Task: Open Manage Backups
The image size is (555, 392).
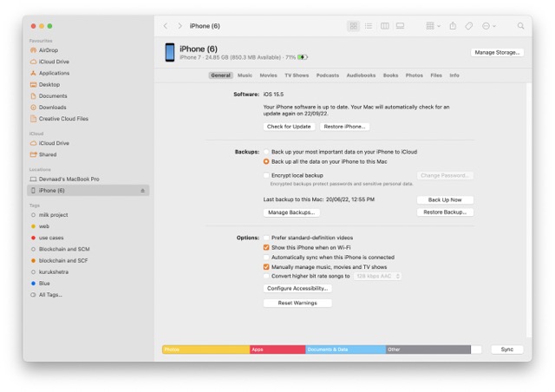Action: (291, 212)
